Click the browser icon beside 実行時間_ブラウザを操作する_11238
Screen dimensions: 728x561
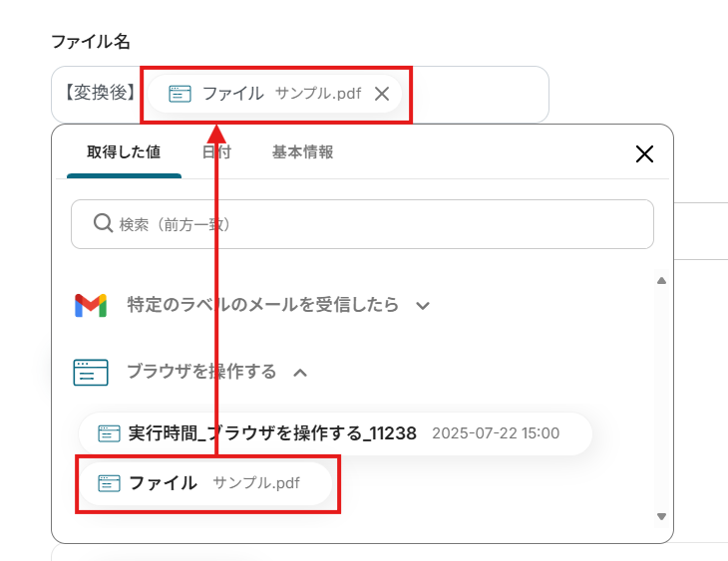pos(109,433)
